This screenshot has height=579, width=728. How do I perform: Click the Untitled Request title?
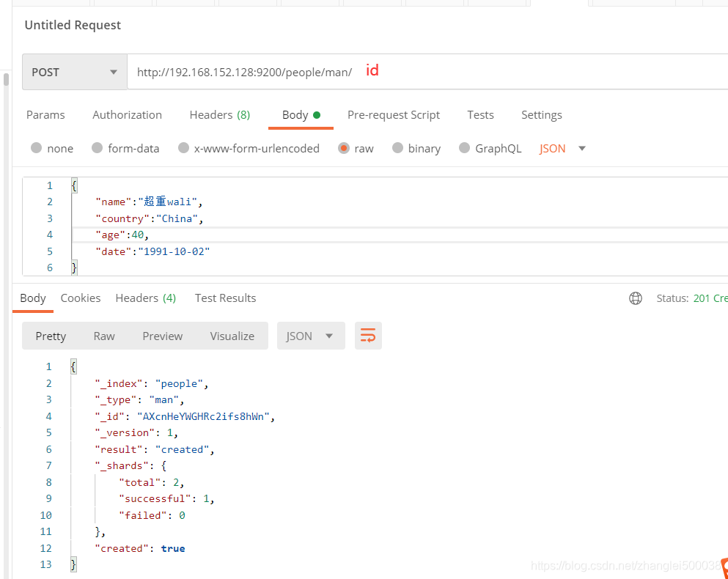(x=73, y=25)
